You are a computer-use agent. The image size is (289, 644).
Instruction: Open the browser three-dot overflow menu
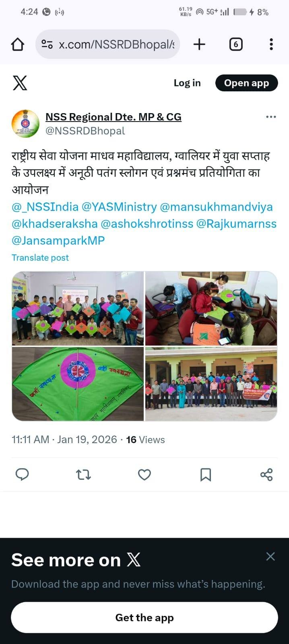point(271,44)
